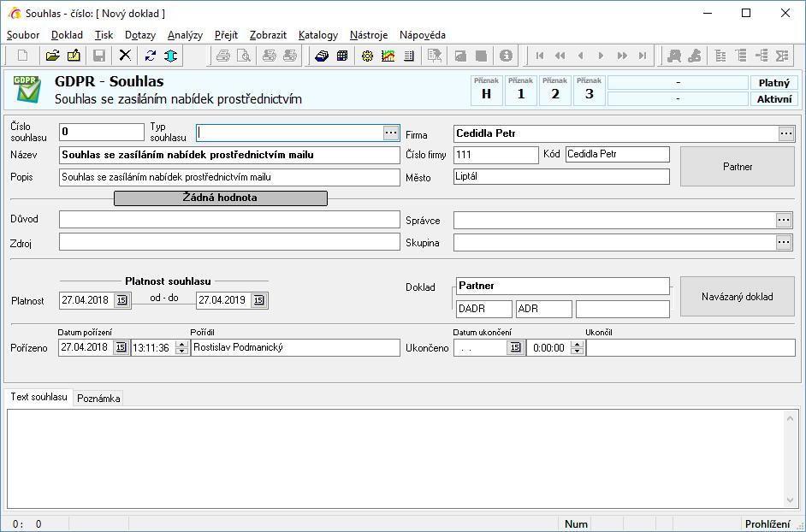
Task: Toggle the Příznak 2 flag
Action: 555,91
